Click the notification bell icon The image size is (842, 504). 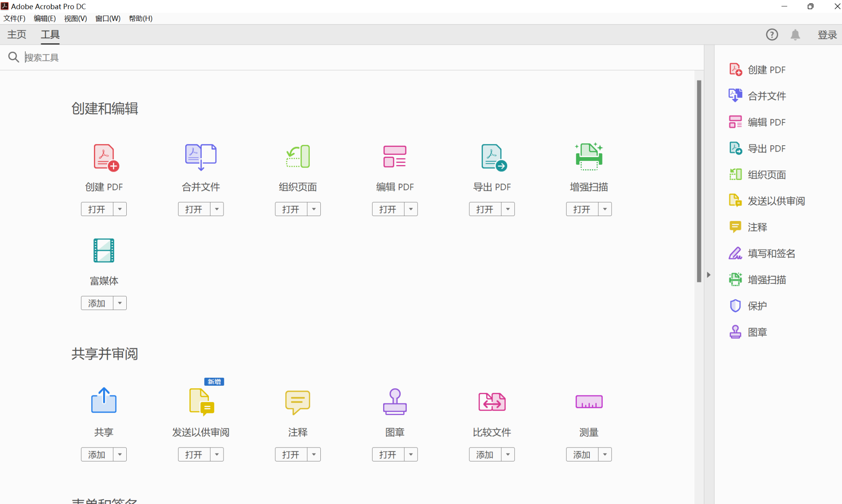point(795,35)
